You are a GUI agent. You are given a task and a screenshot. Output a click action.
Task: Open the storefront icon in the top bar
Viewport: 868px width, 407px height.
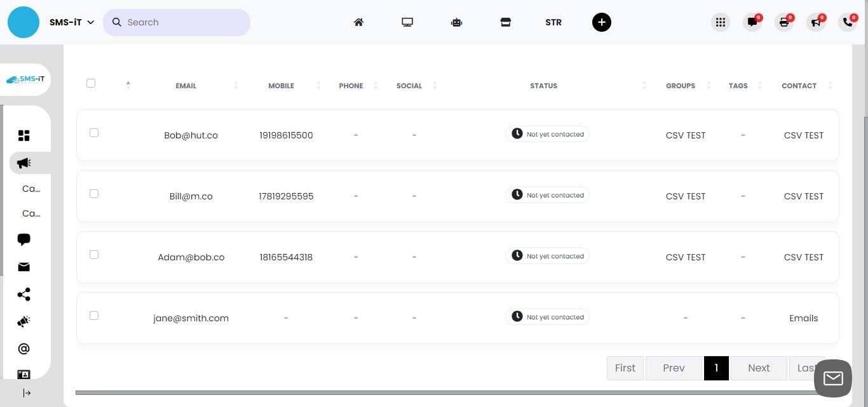505,22
